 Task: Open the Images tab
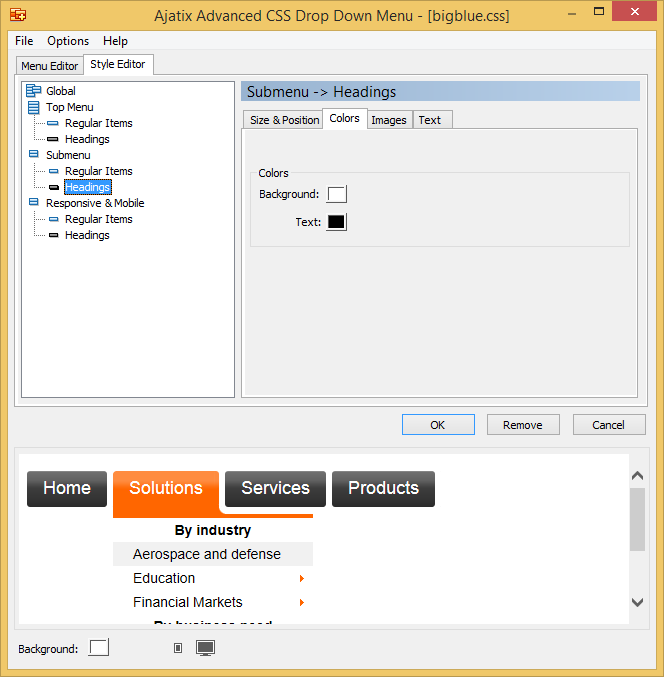coord(389,120)
